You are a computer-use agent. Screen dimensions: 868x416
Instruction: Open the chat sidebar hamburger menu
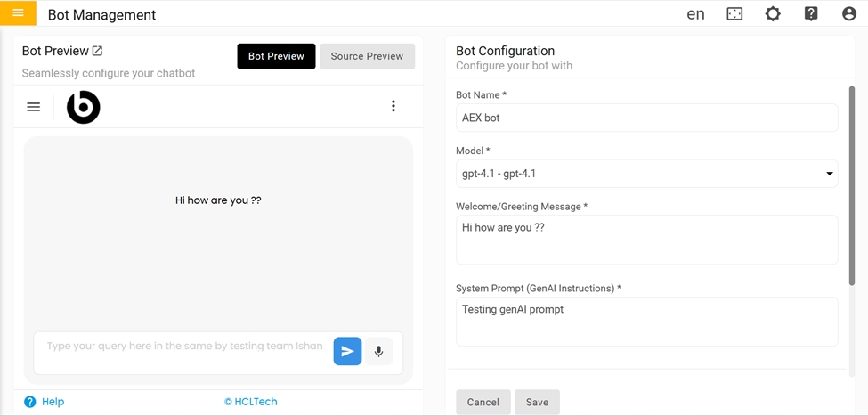pos(34,107)
